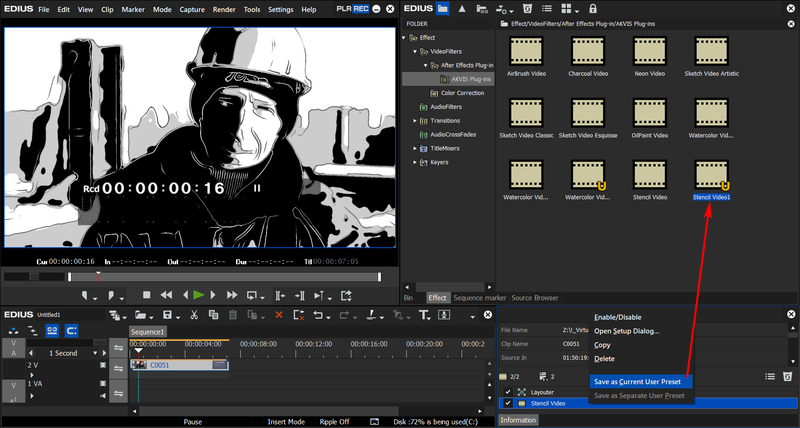Open the Capture menu
The image size is (800, 428).
click(x=192, y=9)
